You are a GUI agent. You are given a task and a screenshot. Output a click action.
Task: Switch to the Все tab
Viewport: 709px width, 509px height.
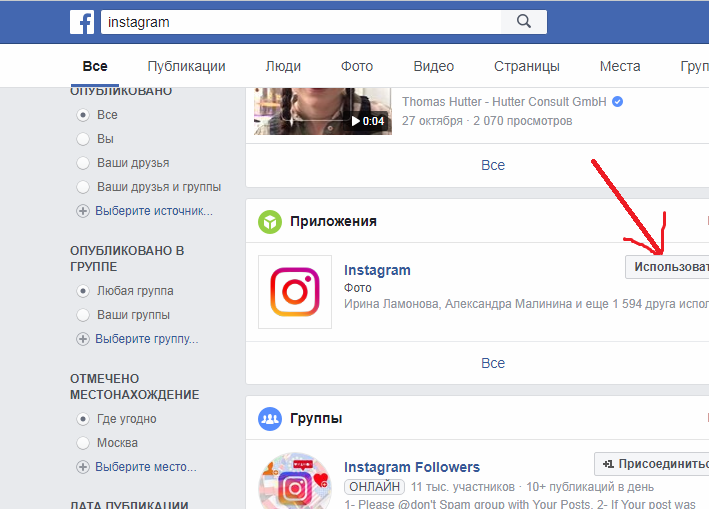point(95,66)
